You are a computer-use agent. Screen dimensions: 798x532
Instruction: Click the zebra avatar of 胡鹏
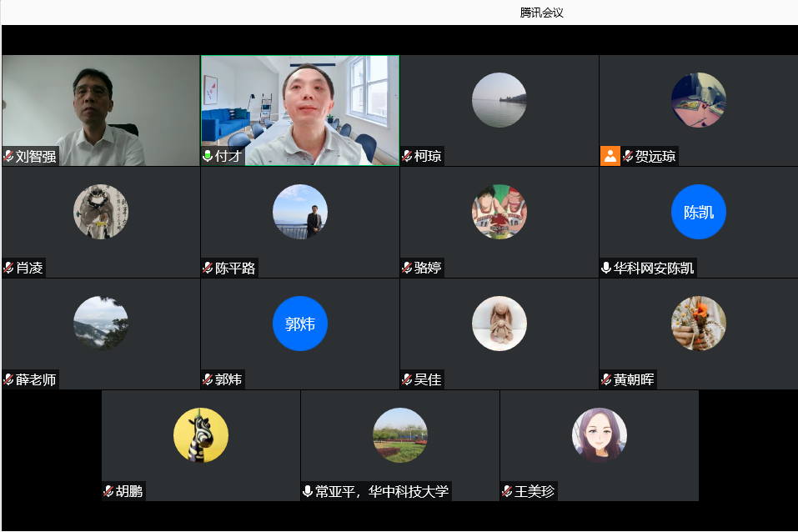(x=200, y=435)
